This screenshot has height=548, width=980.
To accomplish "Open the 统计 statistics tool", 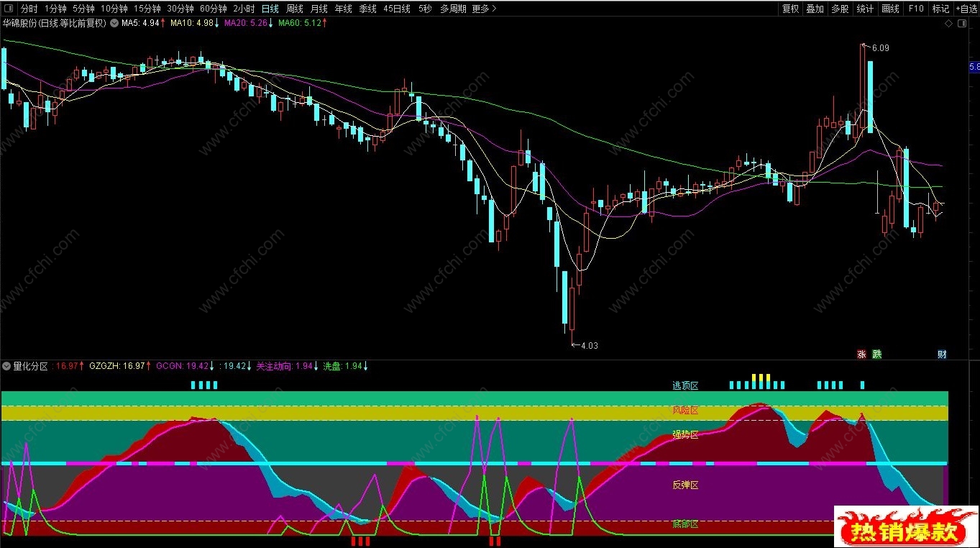I will [865, 9].
